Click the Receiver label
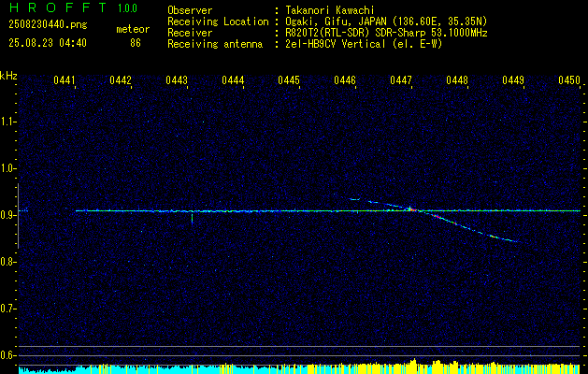The image size is (588, 374). click(190, 33)
